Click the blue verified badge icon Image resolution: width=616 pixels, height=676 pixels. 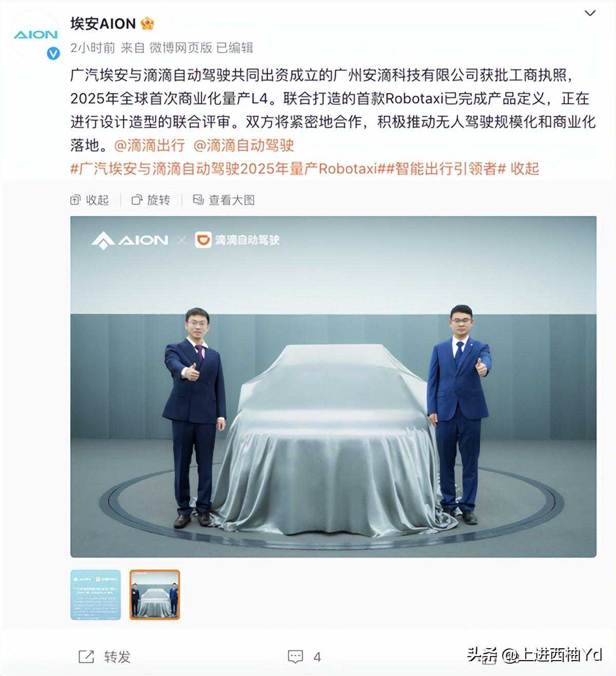(53, 53)
